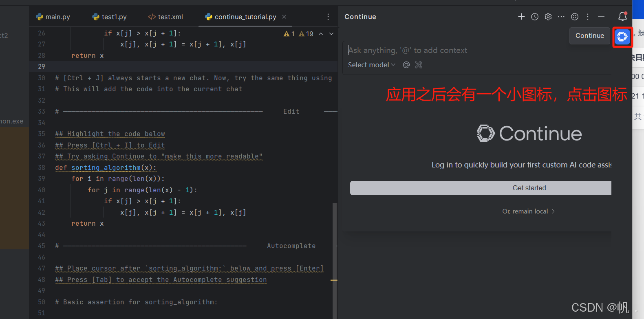Open the Continue horizontal ellipsis menu
The height and width of the screenshot is (319, 644).
click(x=561, y=17)
